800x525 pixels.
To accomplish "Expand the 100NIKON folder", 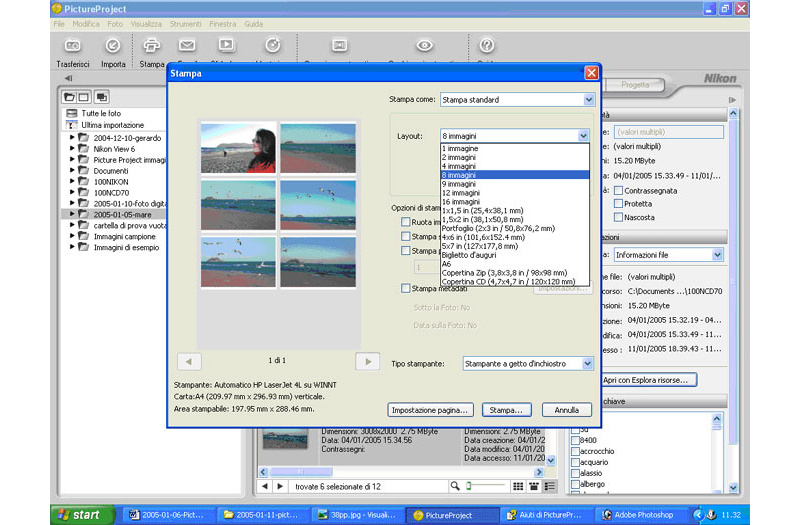I will click(72, 181).
